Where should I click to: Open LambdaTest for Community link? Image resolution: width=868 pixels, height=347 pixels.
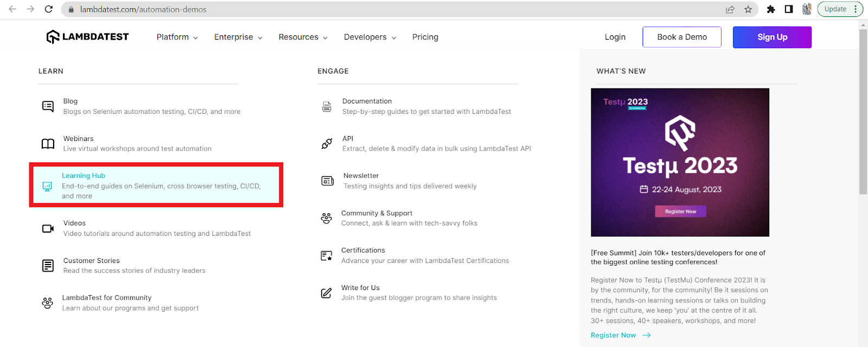[107, 298]
